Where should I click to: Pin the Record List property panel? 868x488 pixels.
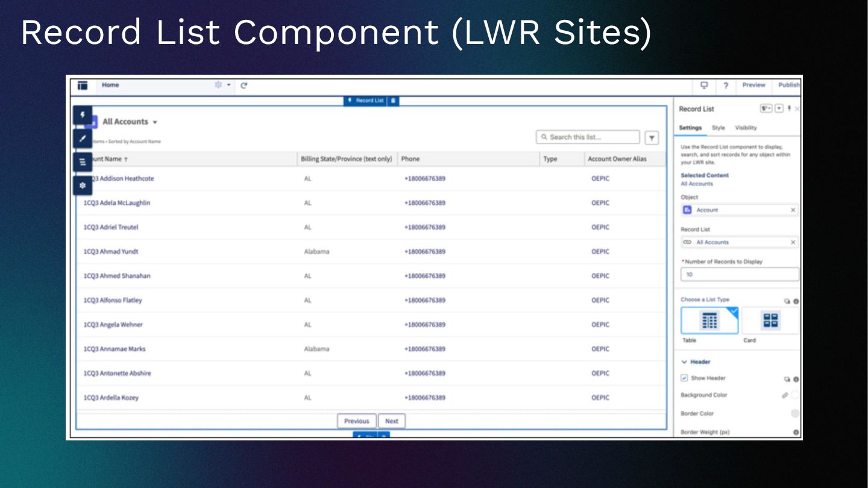coord(789,109)
